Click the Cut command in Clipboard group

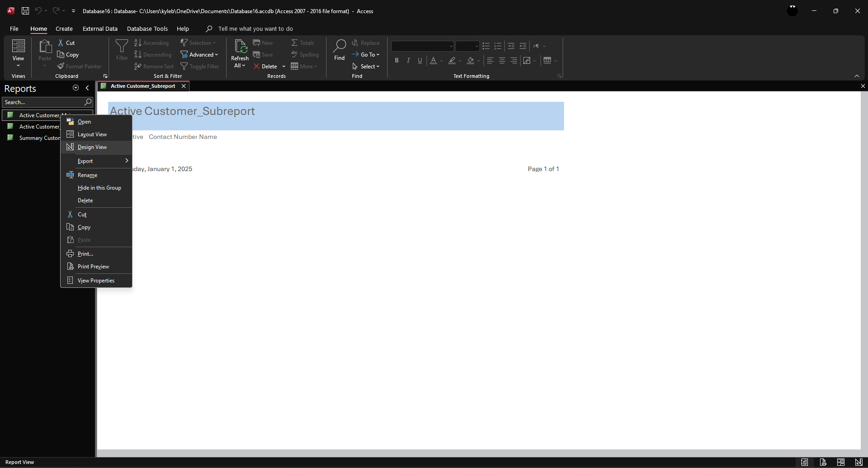coord(66,43)
